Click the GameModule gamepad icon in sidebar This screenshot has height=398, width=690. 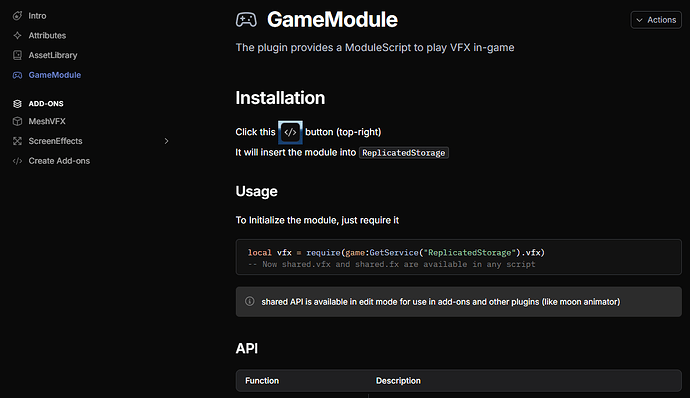click(17, 75)
